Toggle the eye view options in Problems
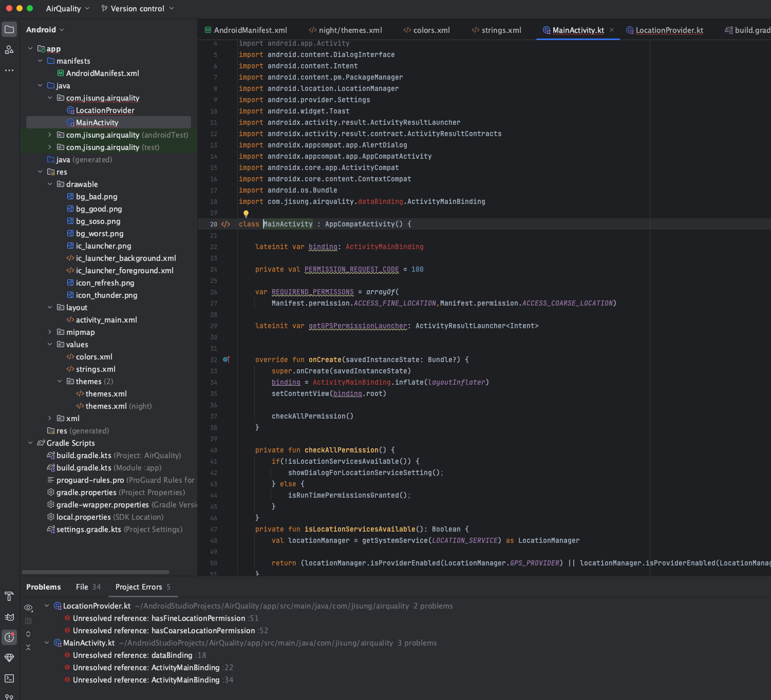This screenshot has width=771, height=700. (29, 608)
